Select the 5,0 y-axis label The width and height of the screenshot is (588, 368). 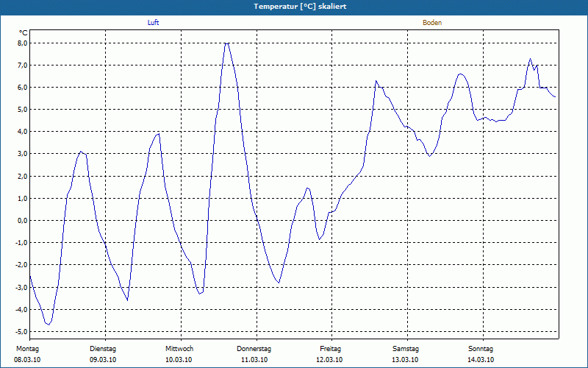coord(22,109)
